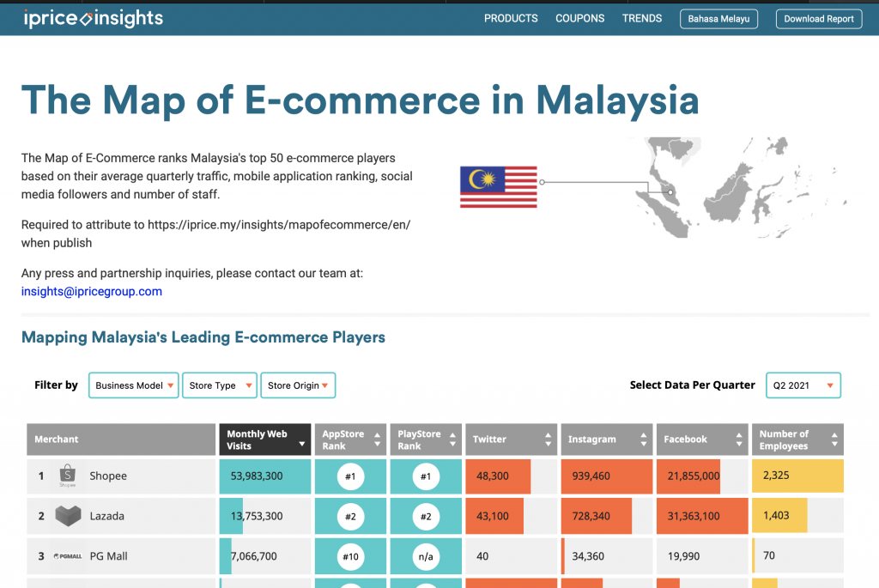The image size is (879, 588).
Task: Click the Malaysia flag image
Action: click(499, 186)
